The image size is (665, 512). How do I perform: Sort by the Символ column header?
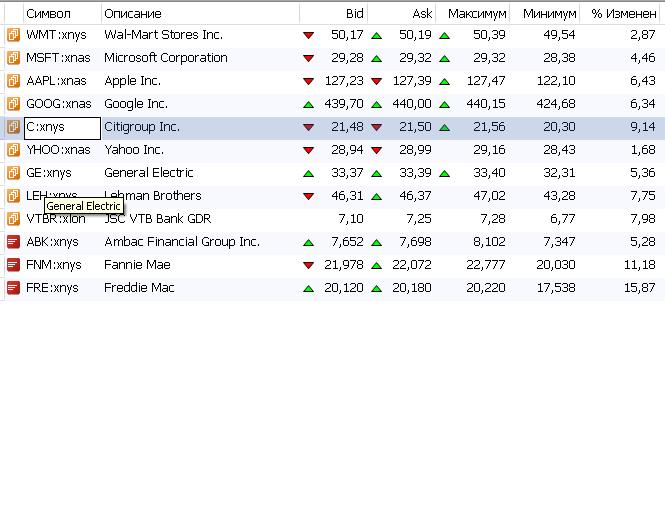point(62,14)
